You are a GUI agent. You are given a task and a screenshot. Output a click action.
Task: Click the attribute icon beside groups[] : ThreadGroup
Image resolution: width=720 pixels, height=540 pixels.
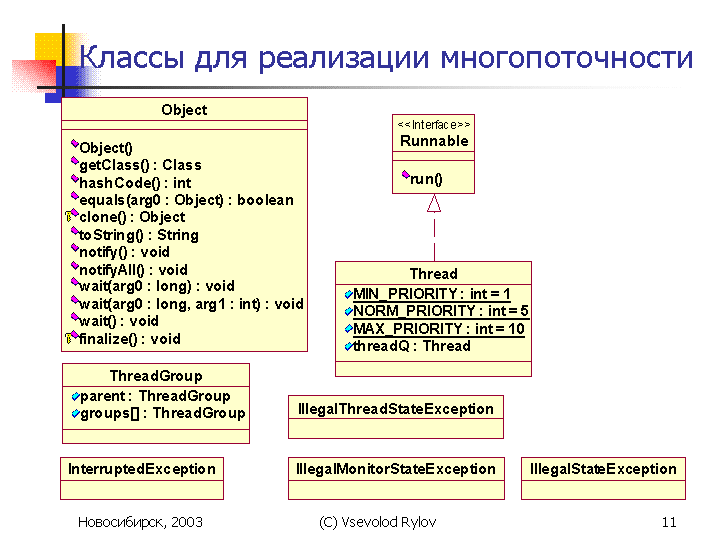coord(76,414)
